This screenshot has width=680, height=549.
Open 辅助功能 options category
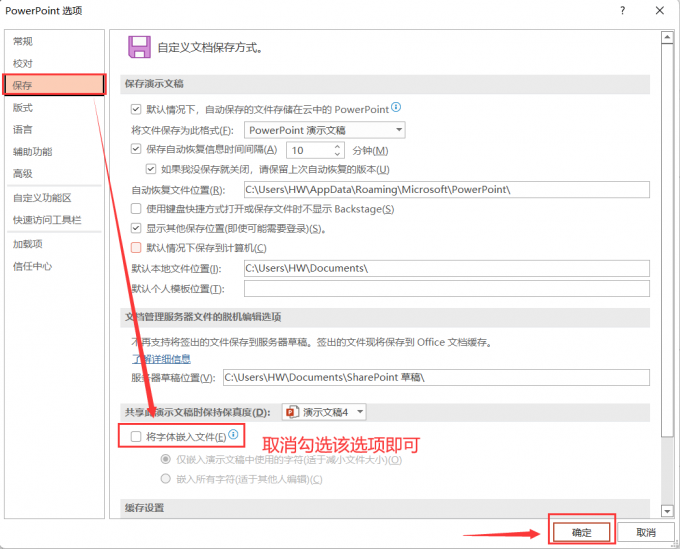(x=54, y=151)
